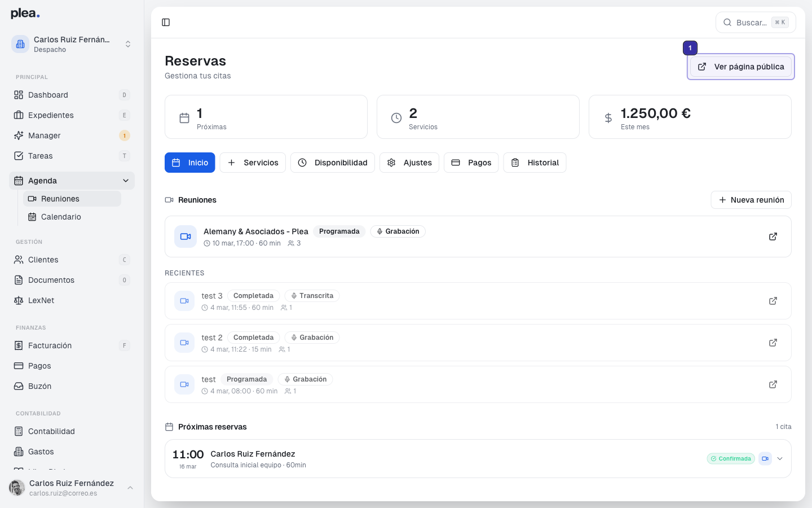Open Facturación in the sidebar
The height and width of the screenshot is (508, 812).
[72, 345]
